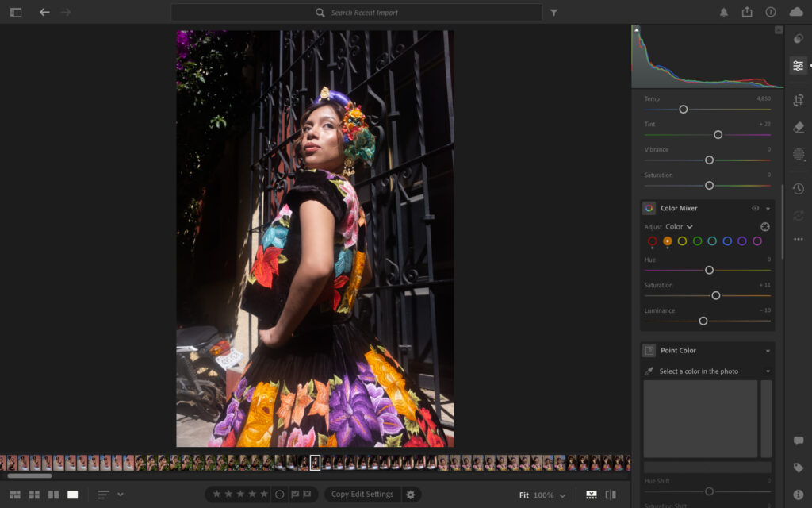Click Fit zoom button
Viewport: 812px width, 508px height.
pyautogui.click(x=524, y=495)
